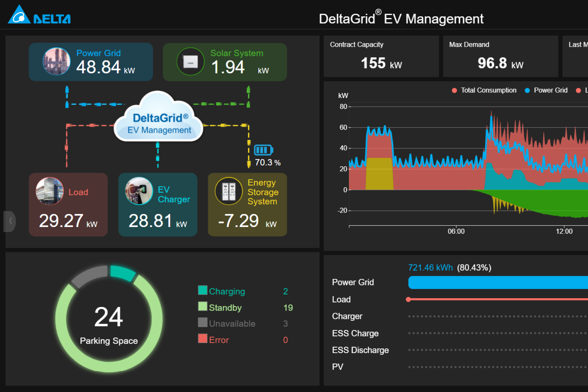Click the Charging teal color swatch
Screen dimensions: 588x392
point(203,290)
